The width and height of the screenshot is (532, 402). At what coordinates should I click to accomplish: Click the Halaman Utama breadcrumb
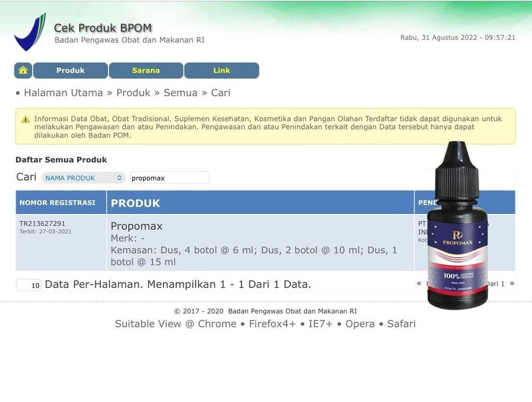tap(63, 92)
